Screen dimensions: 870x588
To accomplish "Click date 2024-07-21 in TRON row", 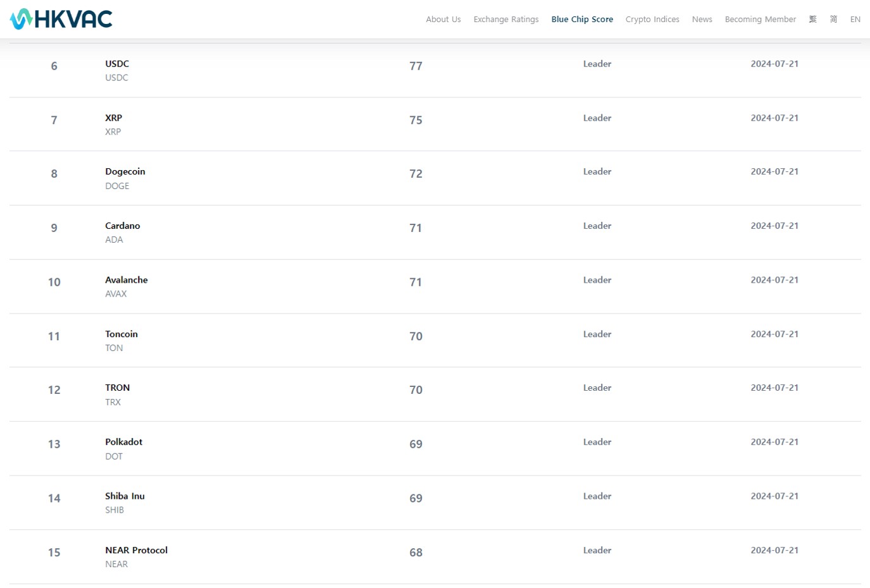I will [774, 388].
